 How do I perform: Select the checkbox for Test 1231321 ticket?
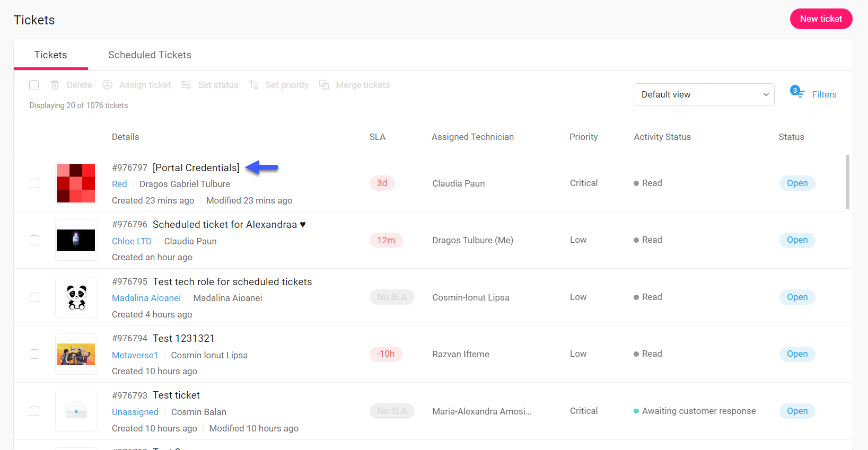coord(34,354)
